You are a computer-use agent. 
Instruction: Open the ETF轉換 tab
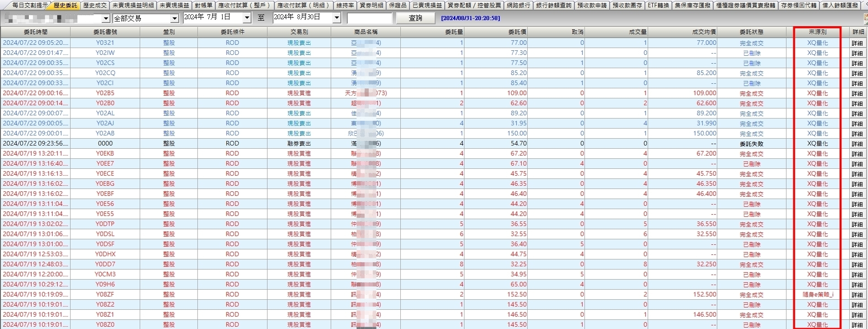(x=658, y=5)
